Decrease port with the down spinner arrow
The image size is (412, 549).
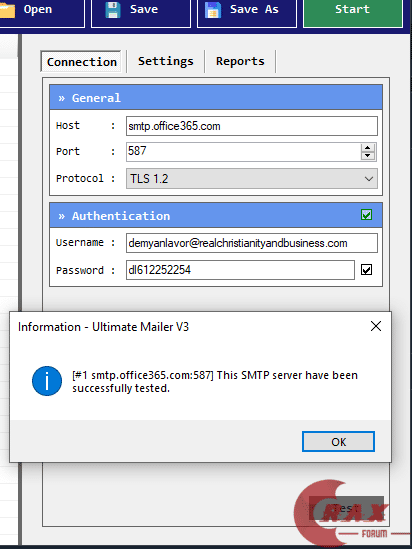tap(368, 156)
